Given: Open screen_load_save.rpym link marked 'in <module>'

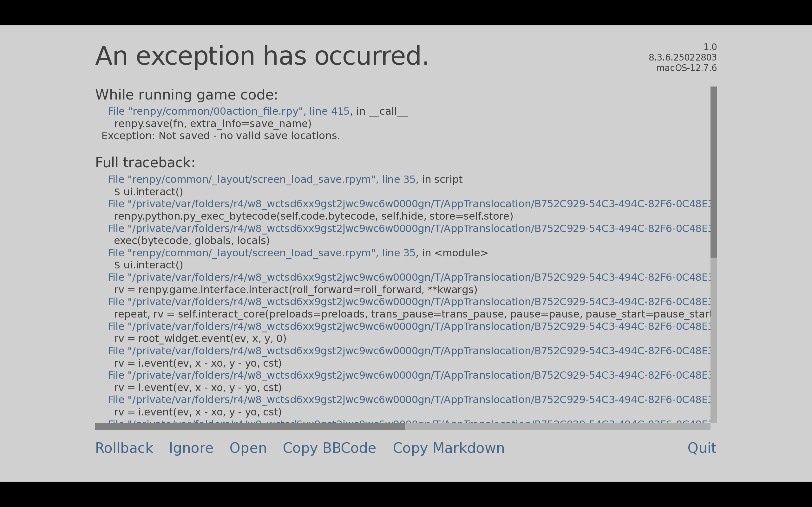Looking at the screenshot, I should coord(261,253).
